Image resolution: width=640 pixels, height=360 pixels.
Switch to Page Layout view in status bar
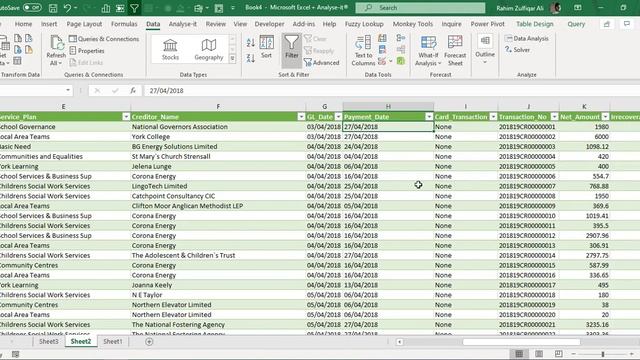[539, 354]
